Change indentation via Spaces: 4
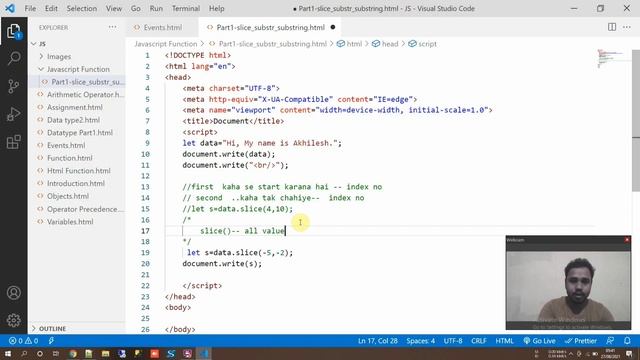This screenshot has width=640, height=360. click(x=420, y=341)
